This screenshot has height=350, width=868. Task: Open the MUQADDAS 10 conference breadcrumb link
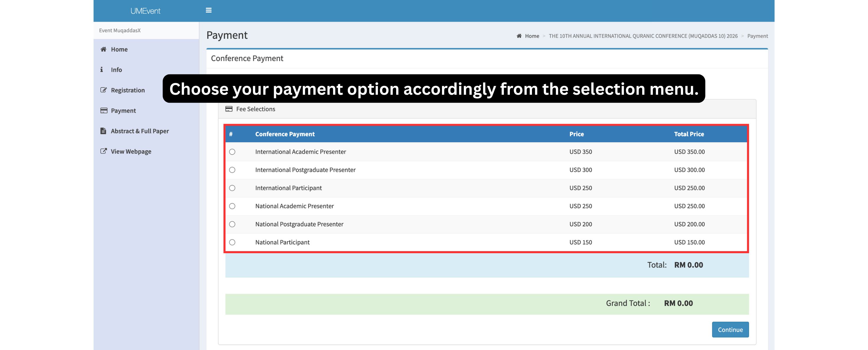pyautogui.click(x=643, y=36)
